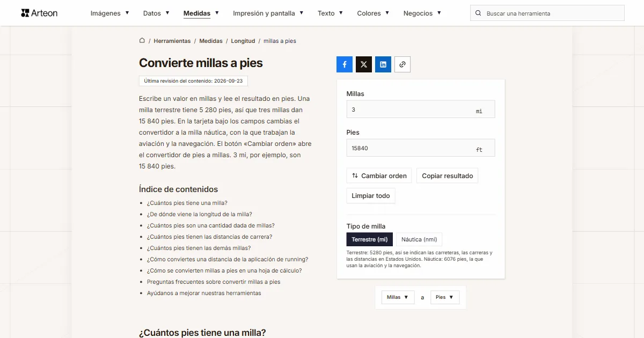Open Preguntas frecuentes sobre convertir millas
The image size is (644, 338).
pyautogui.click(x=214, y=282)
